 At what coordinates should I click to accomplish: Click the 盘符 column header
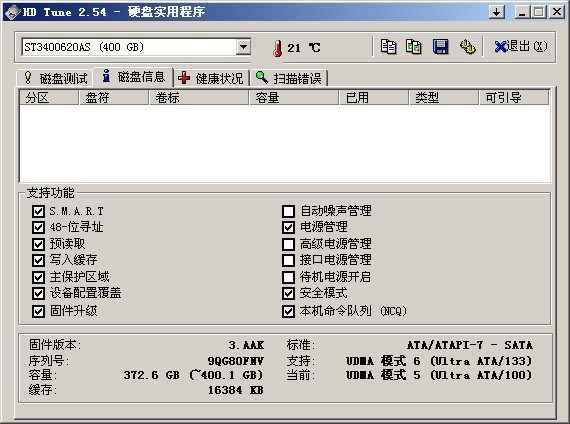[114, 97]
